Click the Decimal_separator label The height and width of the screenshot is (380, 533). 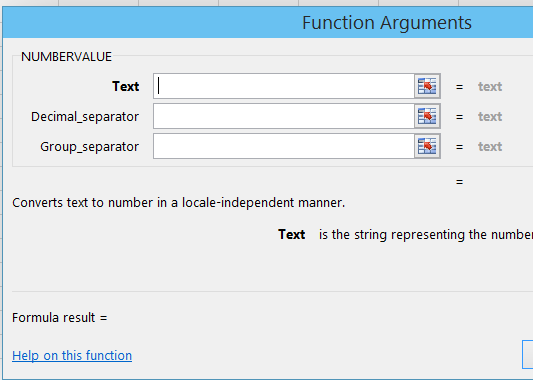[85, 117]
